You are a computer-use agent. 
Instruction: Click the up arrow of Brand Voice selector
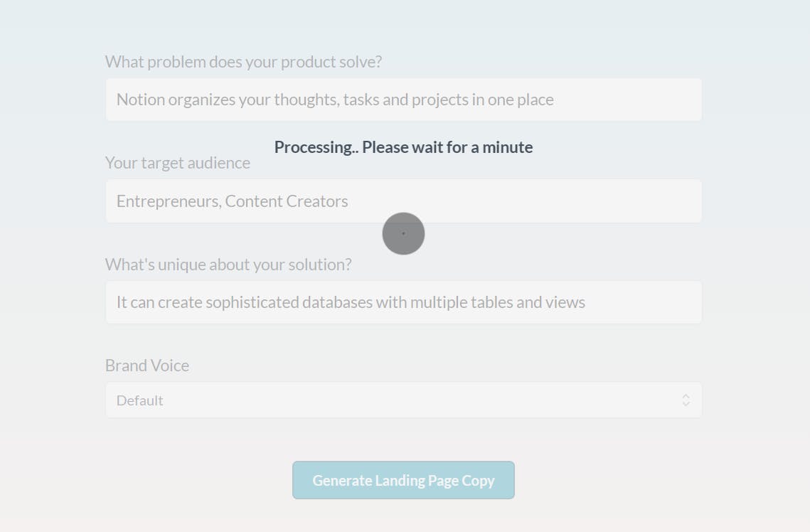[686, 396]
